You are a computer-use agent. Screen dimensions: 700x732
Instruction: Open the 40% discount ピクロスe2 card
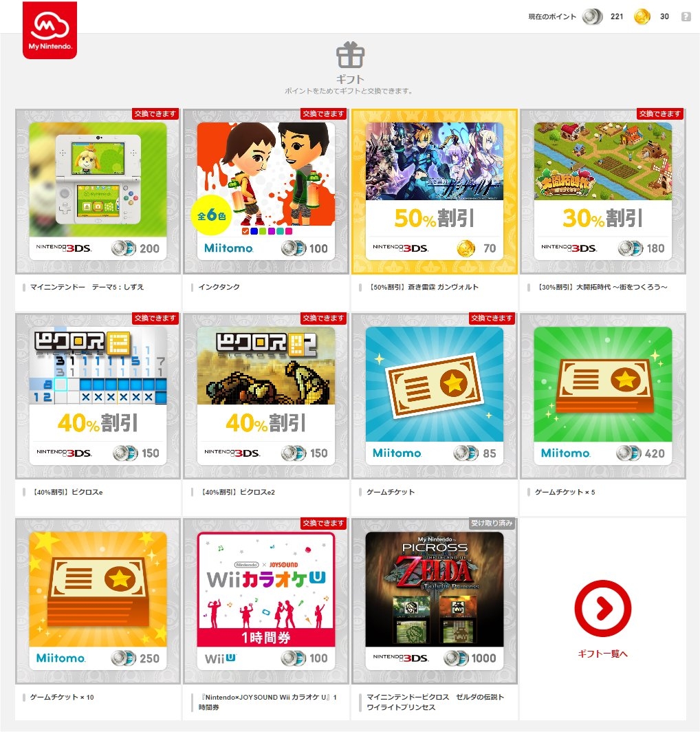click(x=266, y=396)
